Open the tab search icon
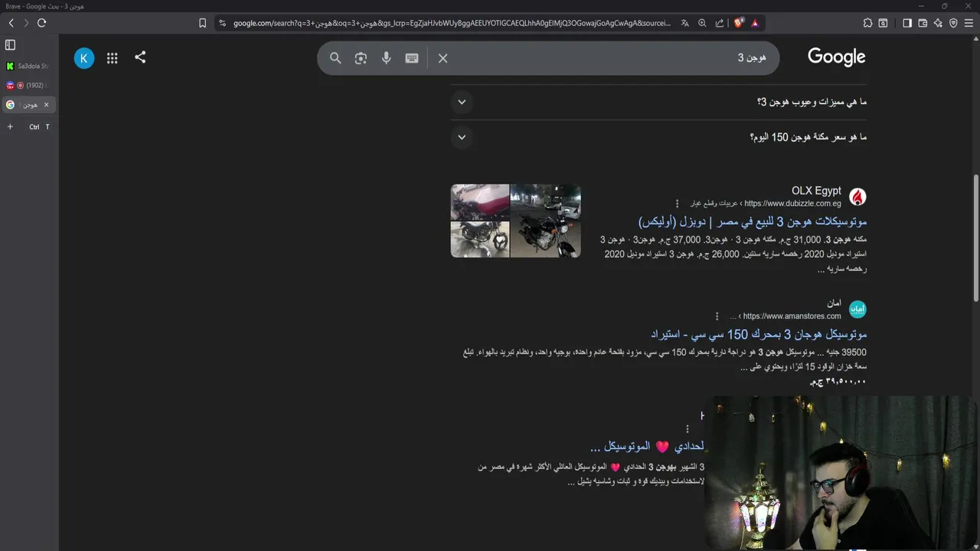This screenshot has width=980, height=551. (x=883, y=23)
